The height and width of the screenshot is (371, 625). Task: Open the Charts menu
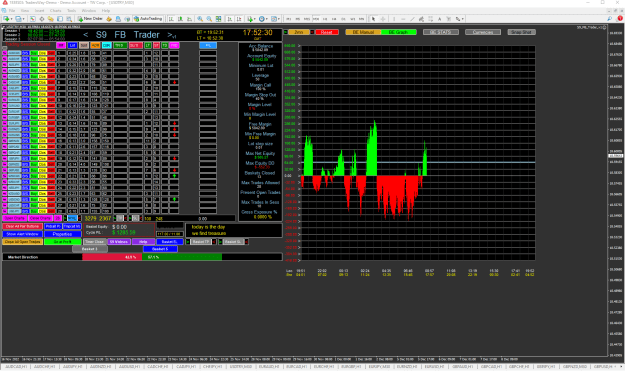[55, 10]
